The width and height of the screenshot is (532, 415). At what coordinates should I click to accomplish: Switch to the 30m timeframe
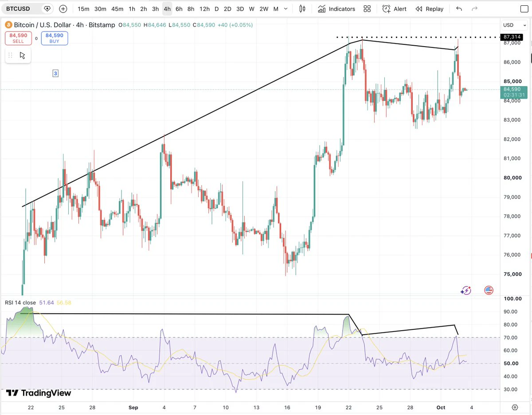pyautogui.click(x=100, y=9)
